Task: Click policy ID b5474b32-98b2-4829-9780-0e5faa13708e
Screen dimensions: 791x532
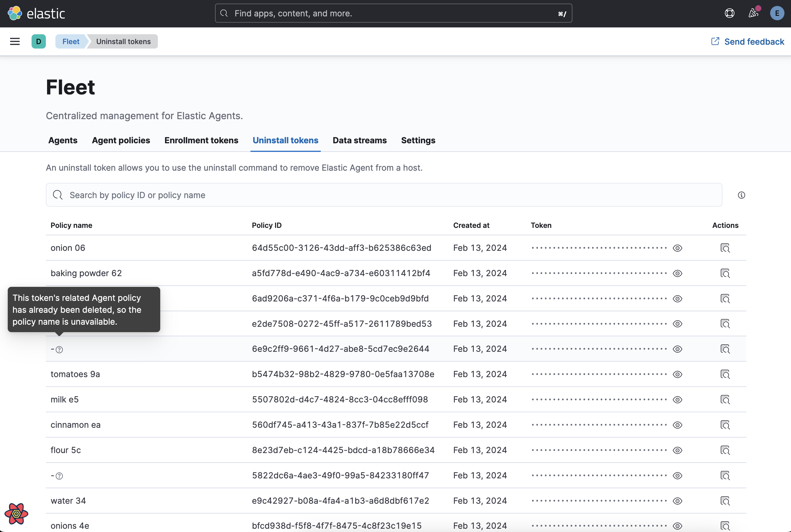Action: coord(343,374)
